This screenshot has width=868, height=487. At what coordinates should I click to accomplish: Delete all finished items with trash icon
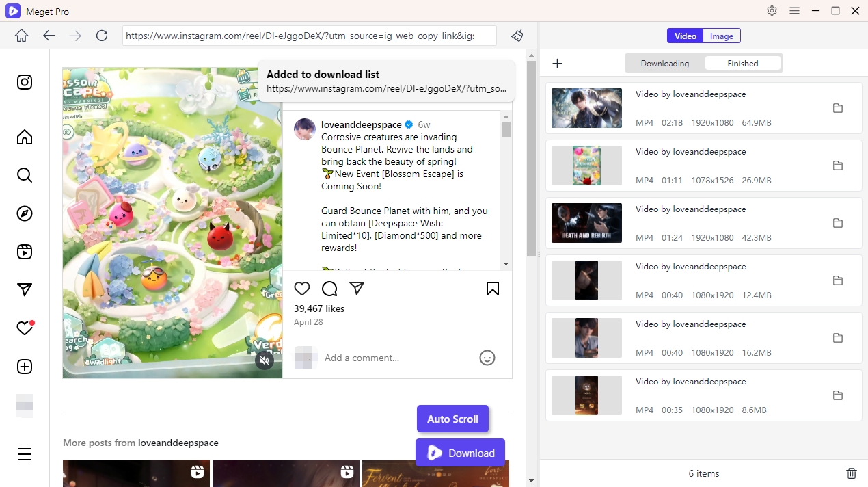point(852,473)
